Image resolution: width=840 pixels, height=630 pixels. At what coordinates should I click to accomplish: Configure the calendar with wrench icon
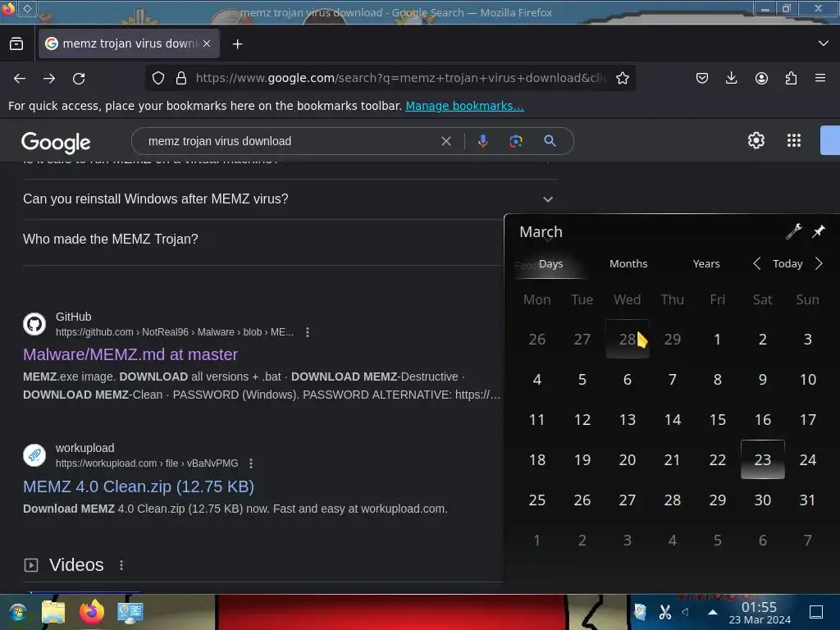click(x=793, y=231)
